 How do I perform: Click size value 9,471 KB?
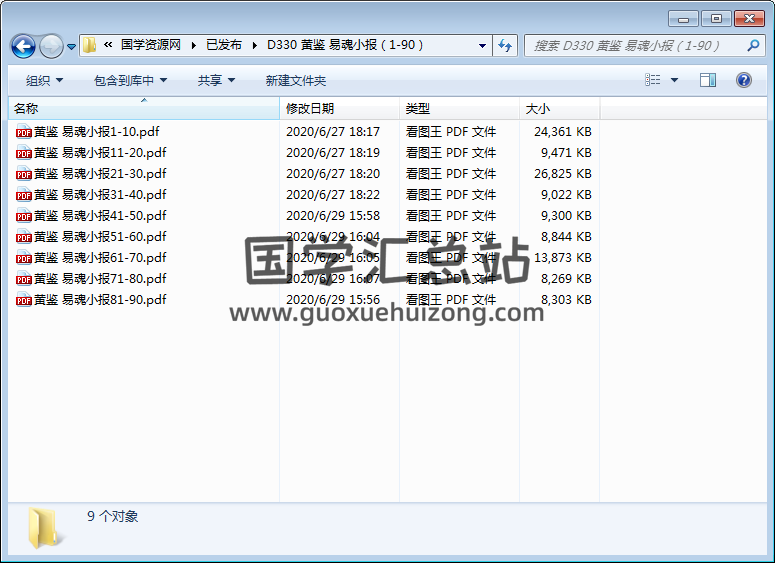pyautogui.click(x=566, y=152)
